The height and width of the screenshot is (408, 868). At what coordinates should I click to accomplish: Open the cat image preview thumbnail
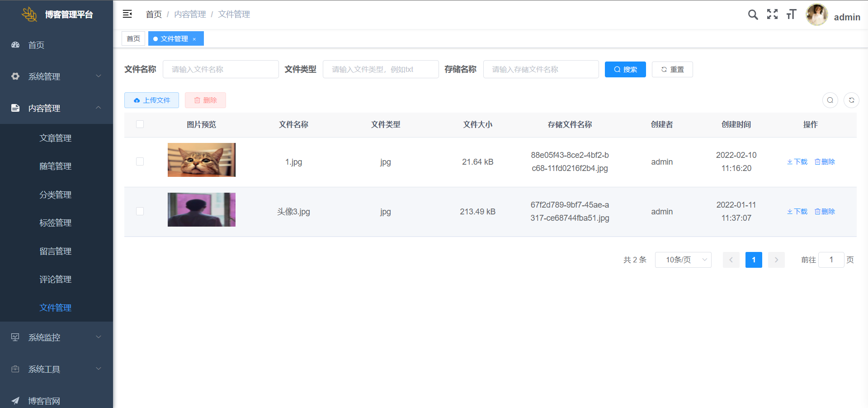click(x=202, y=160)
